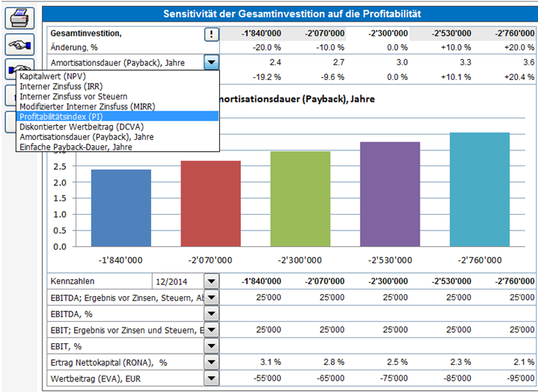Click header cell -2'300'000 in top table
Screen dimensions: 538x392
[x=388, y=33]
